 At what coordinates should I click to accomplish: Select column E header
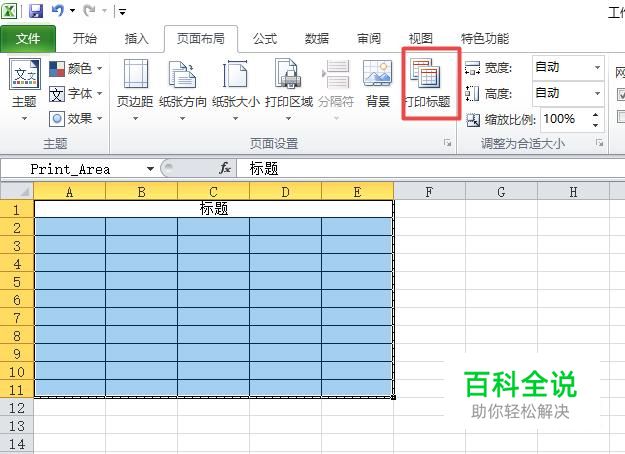click(357, 192)
